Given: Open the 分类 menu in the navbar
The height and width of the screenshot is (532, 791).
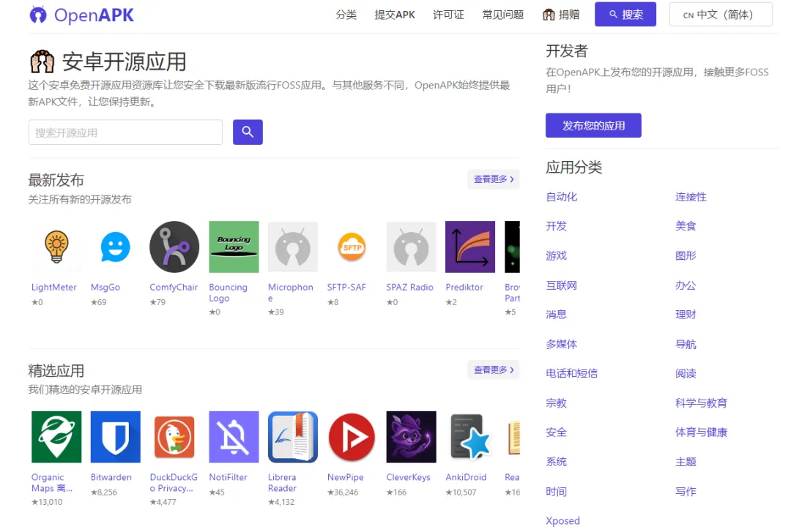Looking at the screenshot, I should tap(346, 15).
